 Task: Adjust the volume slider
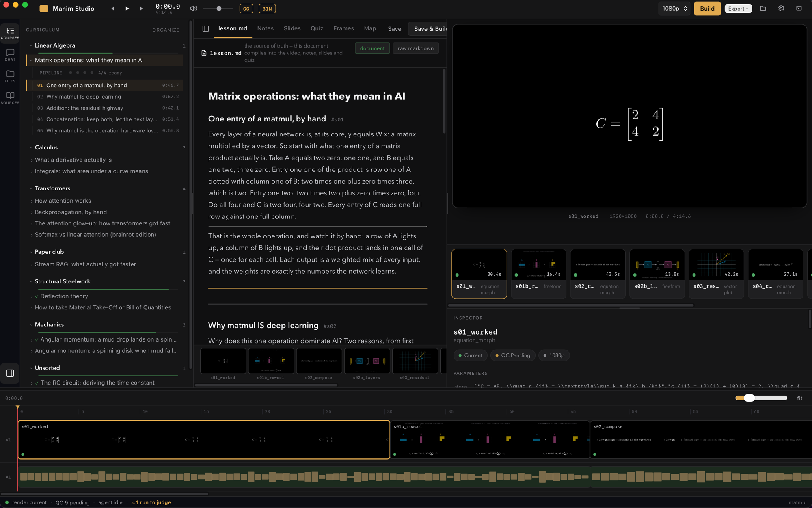coord(218,9)
